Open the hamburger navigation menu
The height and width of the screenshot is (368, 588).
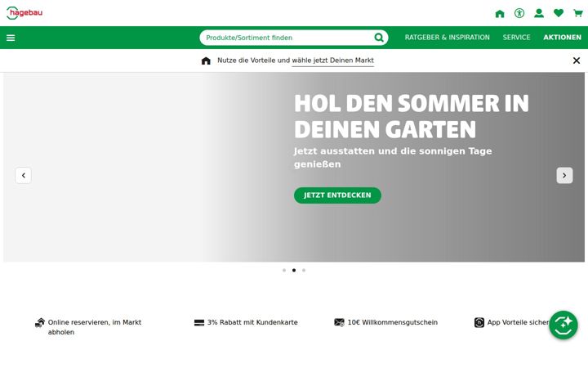click(x=11, y=38)
